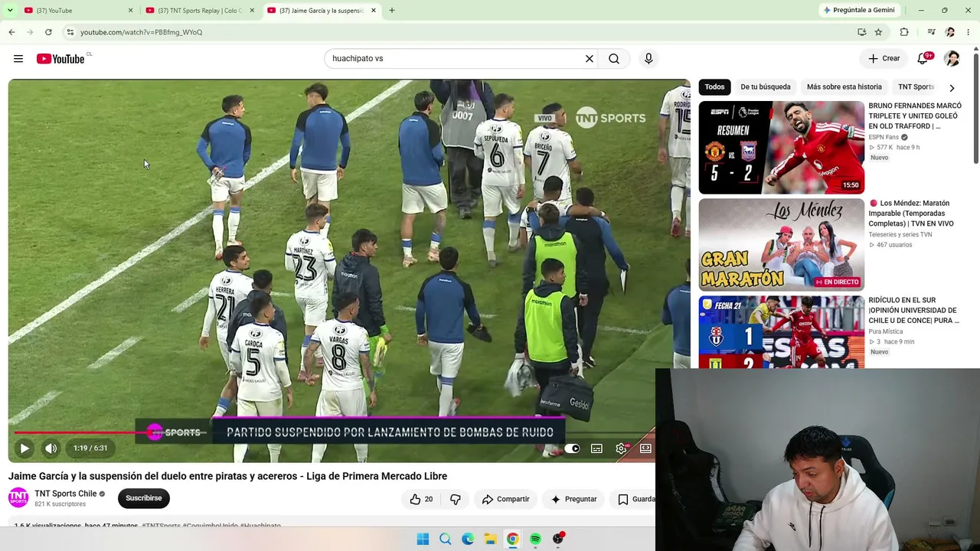Open the YouTube guide hamburger menu
The width and height of the screenshot is (980, 551).
pyautogui.click(x=18, y=58)
